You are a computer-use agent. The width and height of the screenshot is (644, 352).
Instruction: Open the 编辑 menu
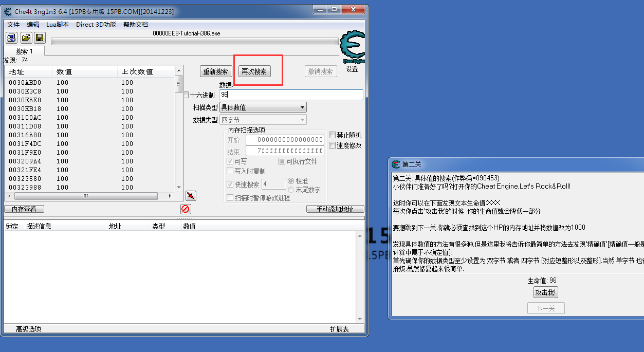(33, 24)
